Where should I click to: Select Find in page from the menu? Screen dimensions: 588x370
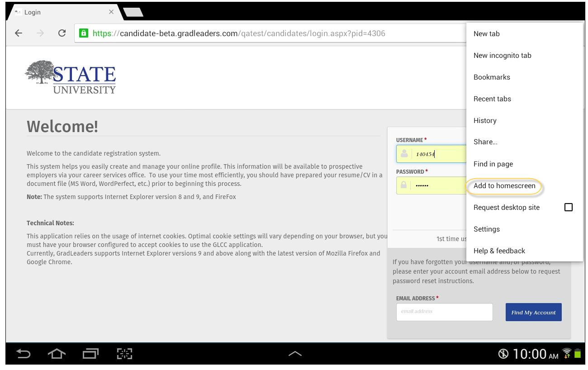tap(525, 164)
